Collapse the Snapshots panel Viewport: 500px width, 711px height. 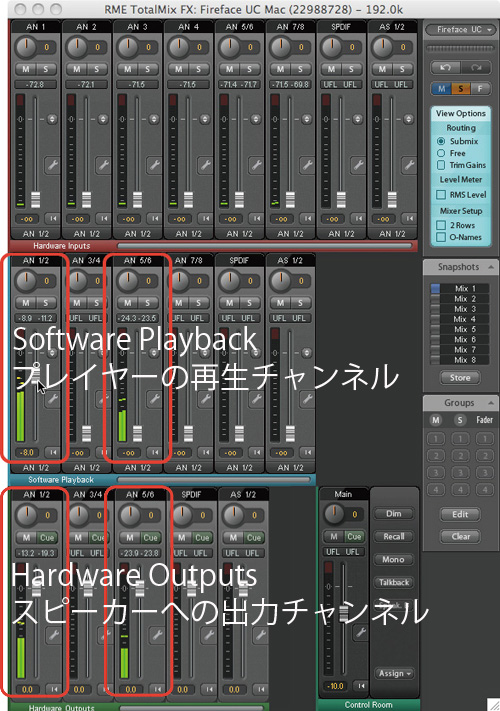491,267
